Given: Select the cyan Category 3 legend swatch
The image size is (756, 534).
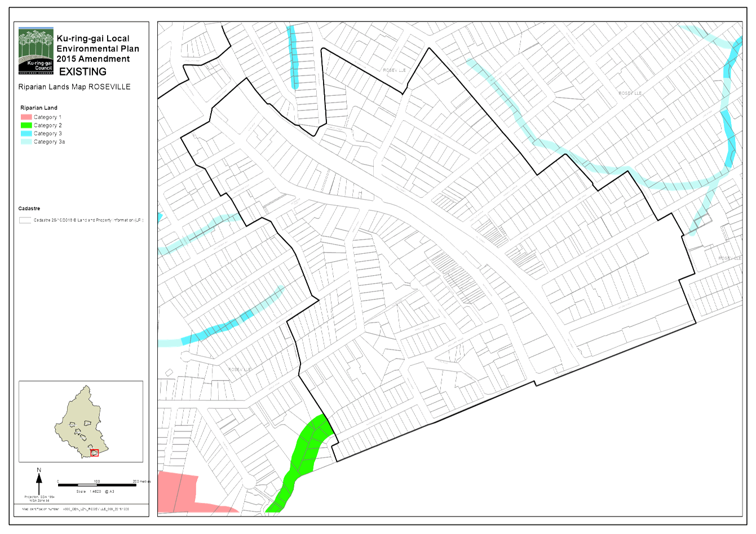Looking at the screenshot, I should 26,134.
